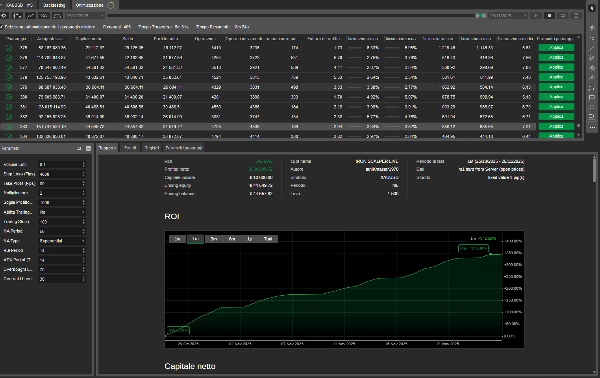Select the trend line drawing tool
Image resolution: width=600 pixels, height=378 pixels.
tap(592, 48)
